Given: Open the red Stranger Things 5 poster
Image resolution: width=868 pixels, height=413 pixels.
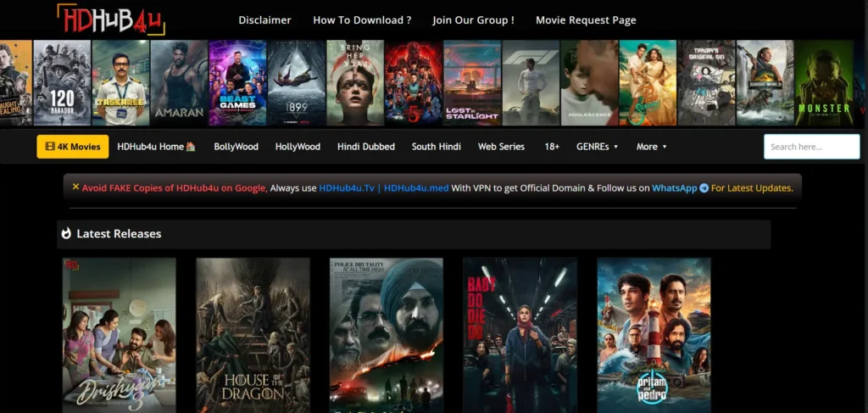Looking at the screenshot, I should (x=414, y=82).
